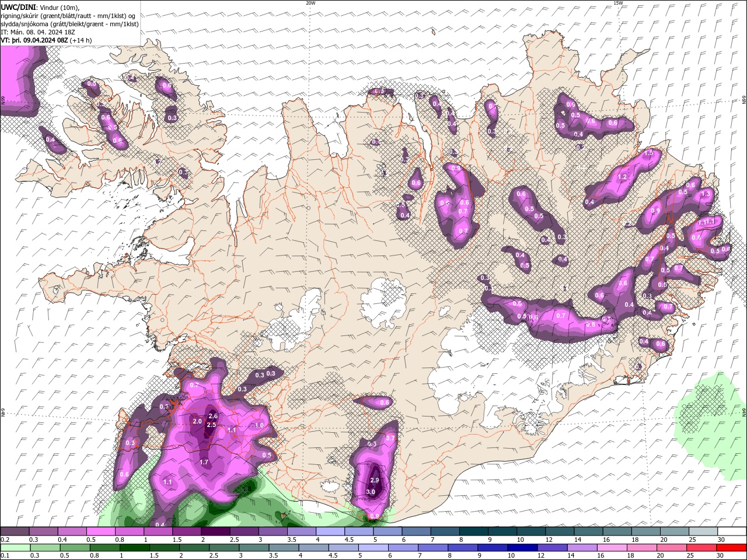Image resolution: width=747 pixels, height=560 pixels.
Task: Click the valid time 'VT: þri. 09.04.2024 08Z (+14 h)'
Action: (x=46, y=40)
